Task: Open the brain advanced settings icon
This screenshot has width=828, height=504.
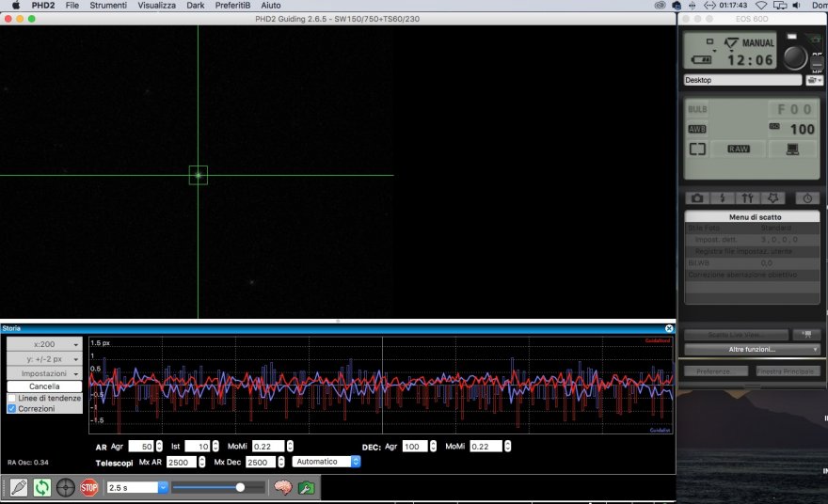Action: pos(282,487)
